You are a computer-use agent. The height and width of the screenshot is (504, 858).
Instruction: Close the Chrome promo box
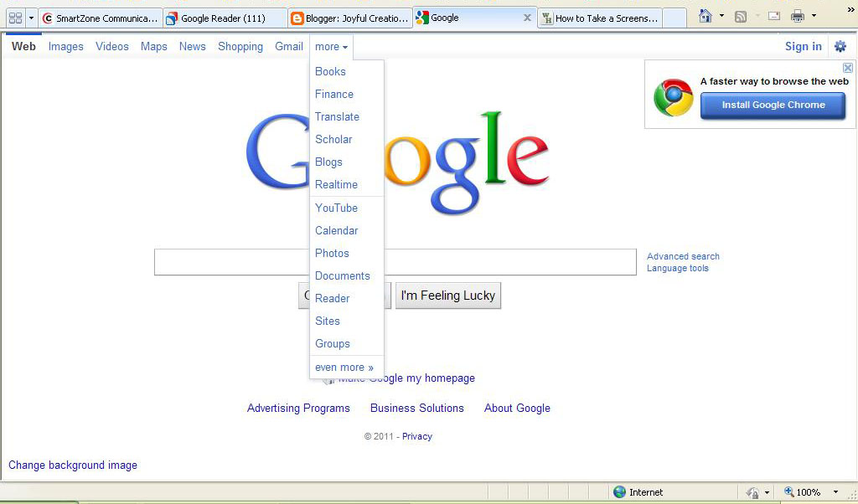(848, 68)
